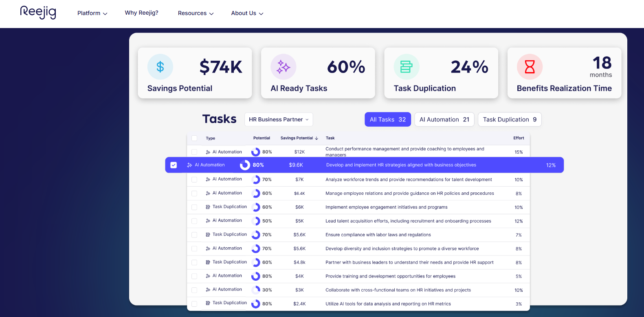Click the Task Duplication icon in the $6K row
This screenshot has width=644, height=317.
[208, 207]
